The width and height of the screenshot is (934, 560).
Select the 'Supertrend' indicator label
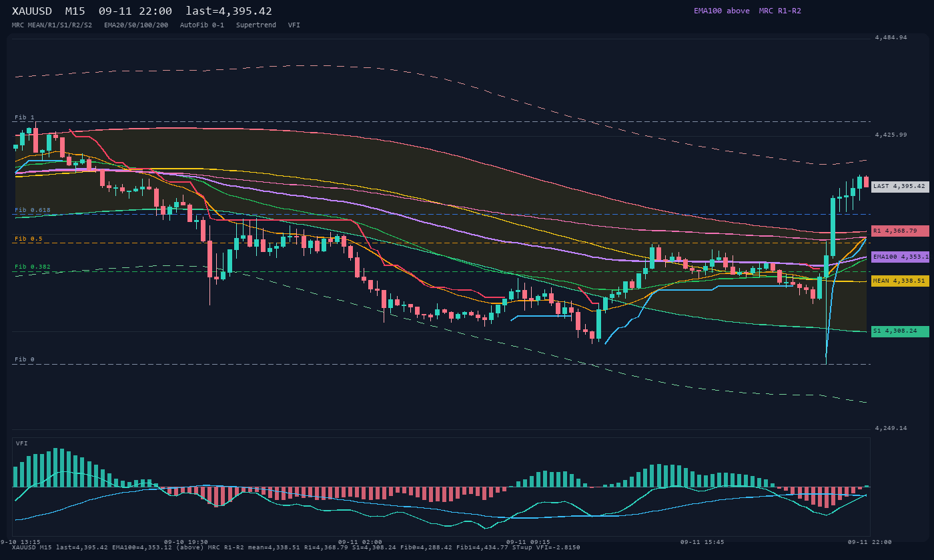coord(256,25)
